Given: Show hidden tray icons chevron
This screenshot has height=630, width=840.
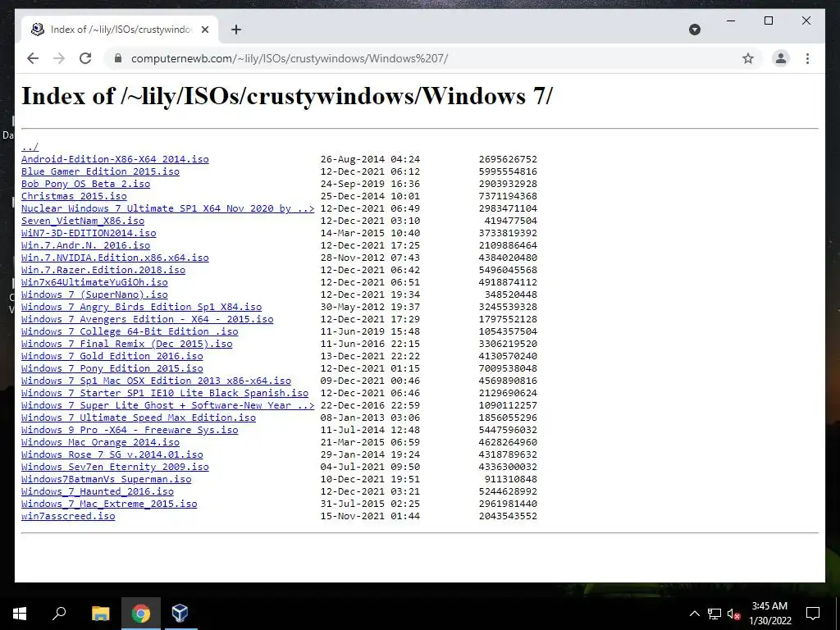Looking at the screenshot, I should point(694,614).
